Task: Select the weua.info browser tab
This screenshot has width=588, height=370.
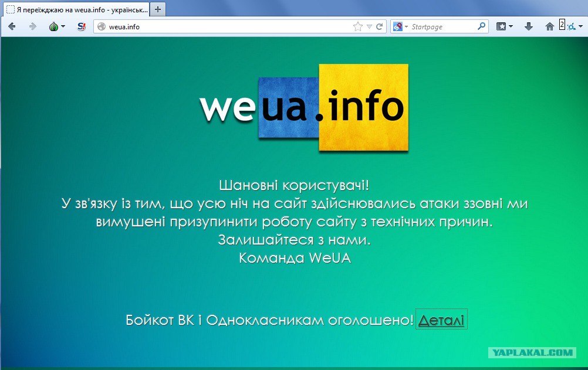Action: coord(75,9)
